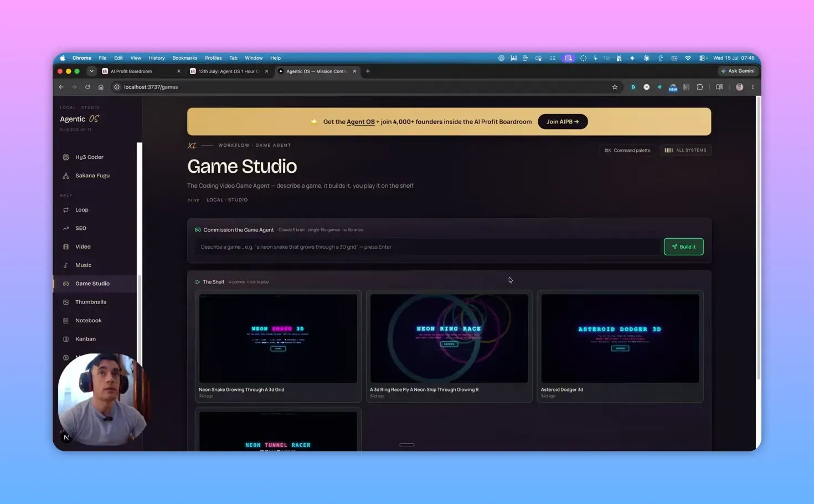This screenshot has height=504, width=814.
Task: Open the Apple menu
Action: 63,58
